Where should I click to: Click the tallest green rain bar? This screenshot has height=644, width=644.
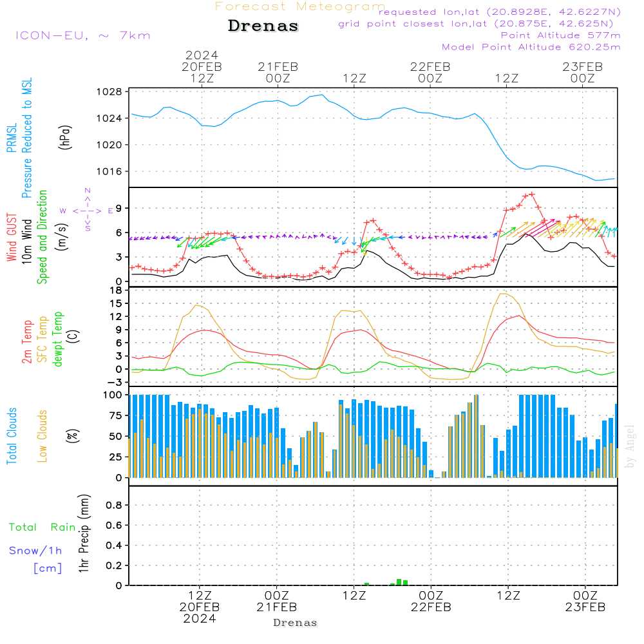(399, 582)
